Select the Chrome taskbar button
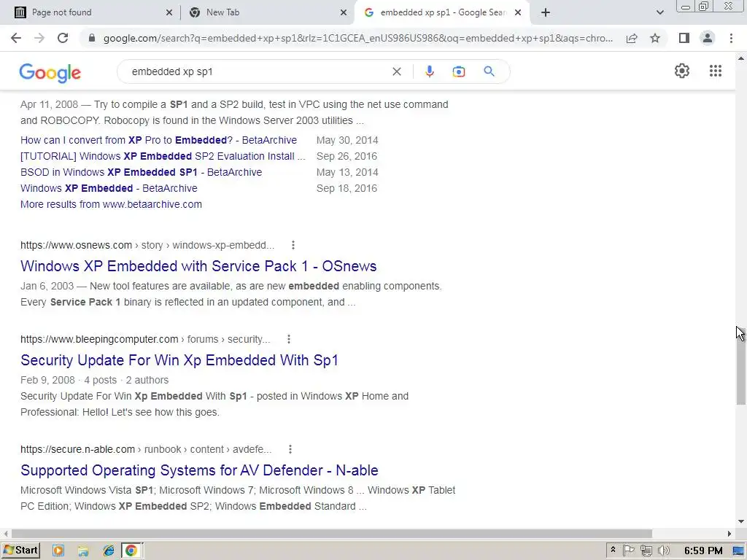 click(x=131, y=551)
